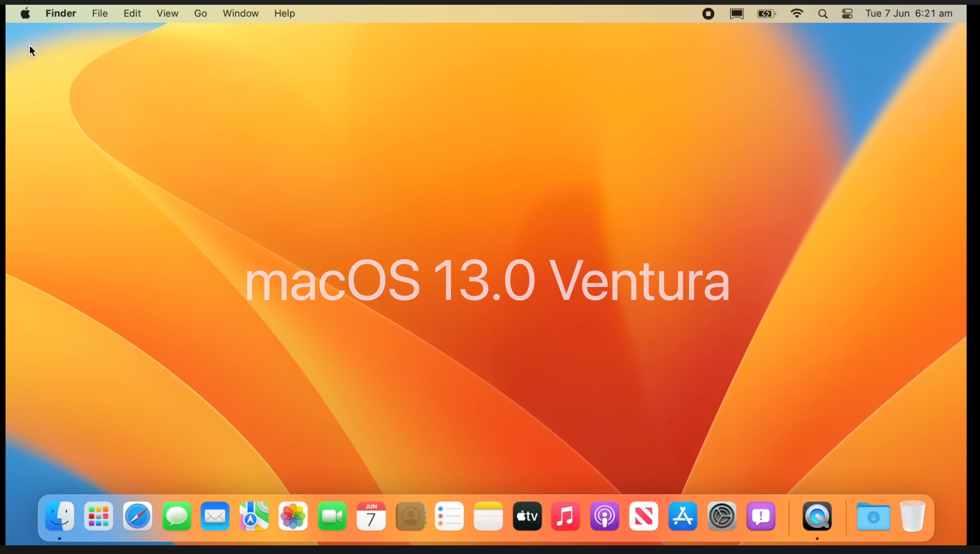The image size is (980, 554).
Task: Open the Apple menu
Action: 26,13
